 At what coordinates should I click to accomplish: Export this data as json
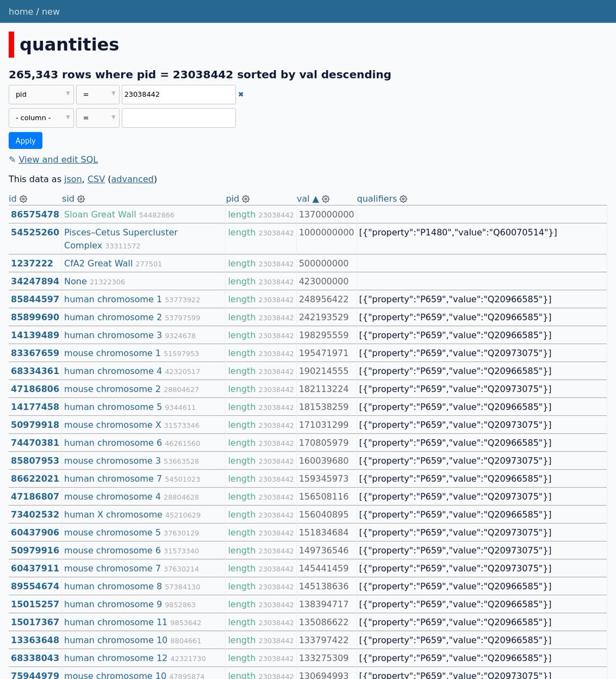click(x=72, y=179)
